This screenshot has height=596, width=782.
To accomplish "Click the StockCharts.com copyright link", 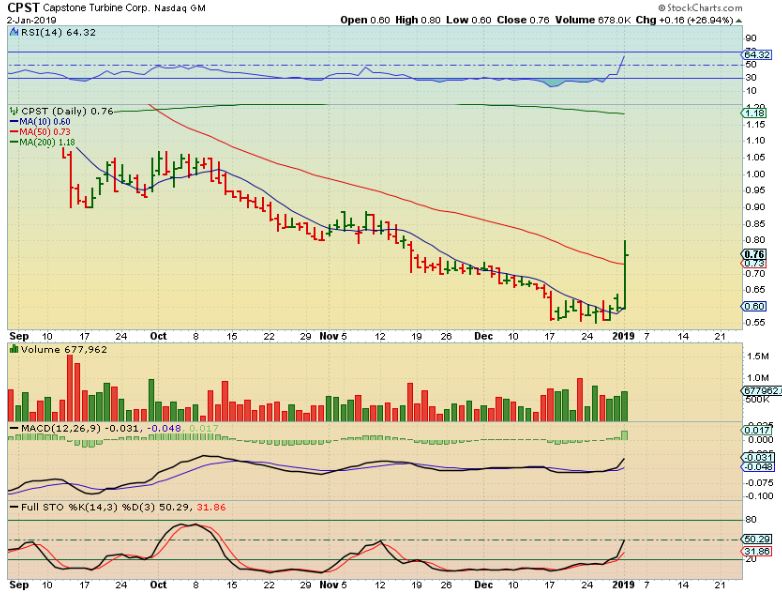I will tap(700, 7).
